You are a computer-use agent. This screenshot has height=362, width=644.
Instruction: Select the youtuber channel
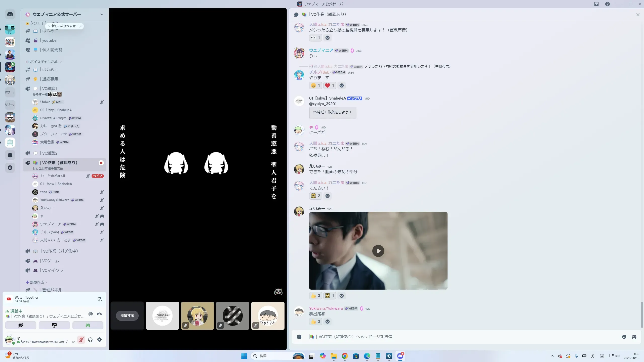(50, 40)
